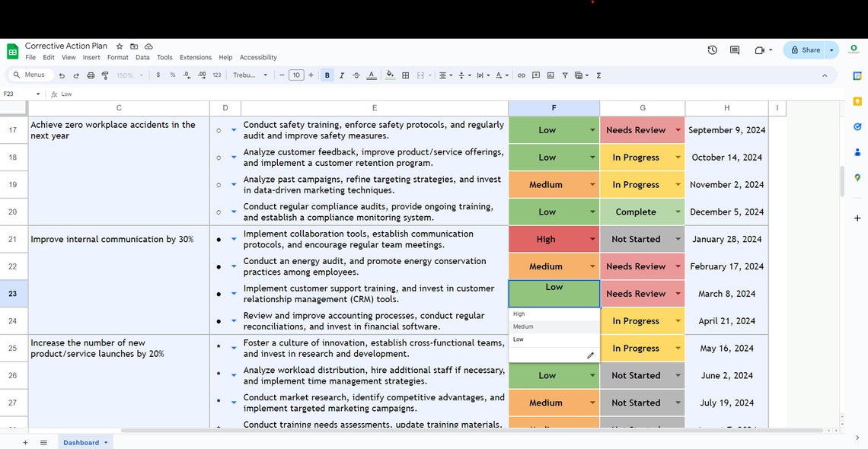868x449 pixels.
Task: Open the functions (sigma) menu
Action: point(598,75)
